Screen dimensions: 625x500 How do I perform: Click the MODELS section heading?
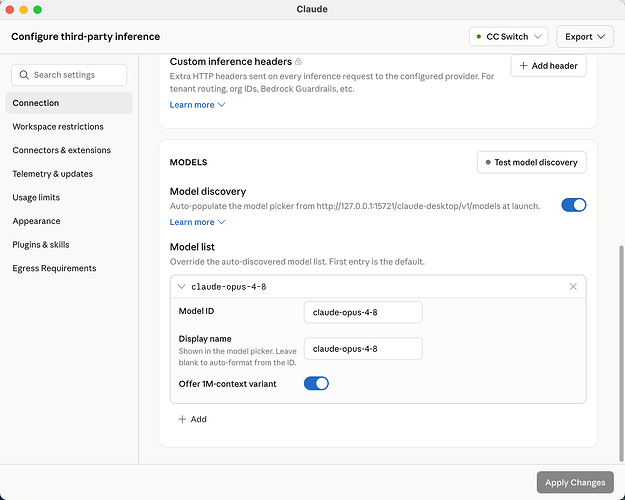click(189, 162)
